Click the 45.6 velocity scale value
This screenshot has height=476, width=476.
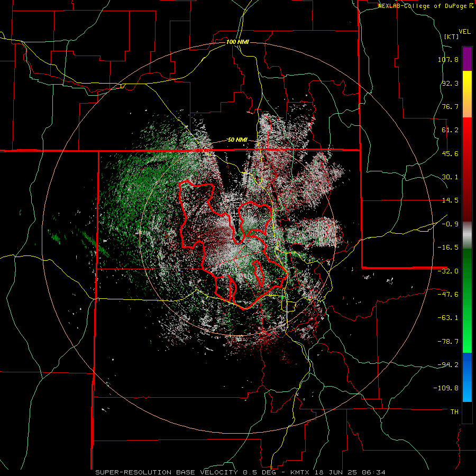pos(450,153)
